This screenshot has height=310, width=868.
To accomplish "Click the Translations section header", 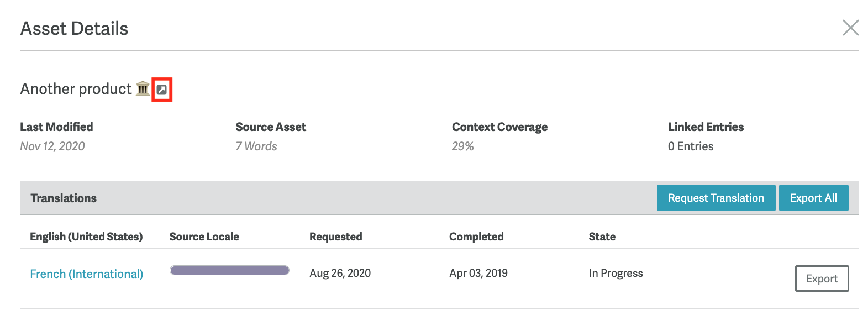I will click(x=64, y=198).
